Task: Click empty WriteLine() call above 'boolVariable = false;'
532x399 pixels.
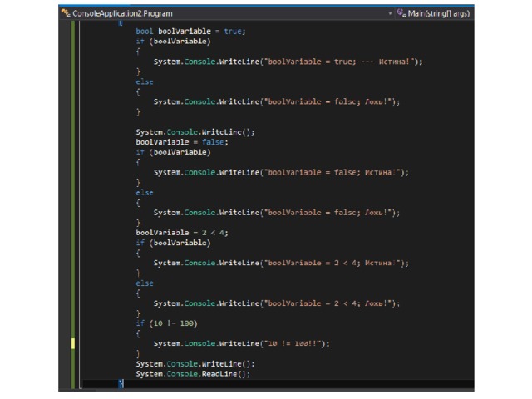Action: tap(195, 132)
